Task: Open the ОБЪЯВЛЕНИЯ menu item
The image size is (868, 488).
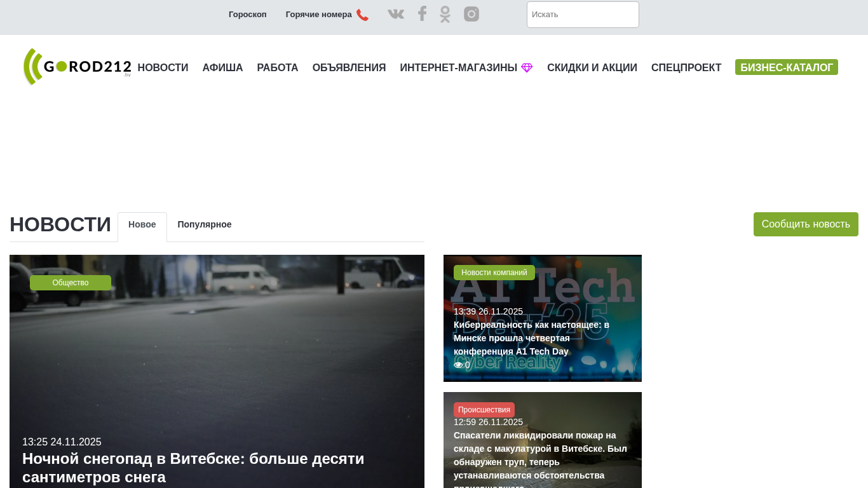Action: 349,68
